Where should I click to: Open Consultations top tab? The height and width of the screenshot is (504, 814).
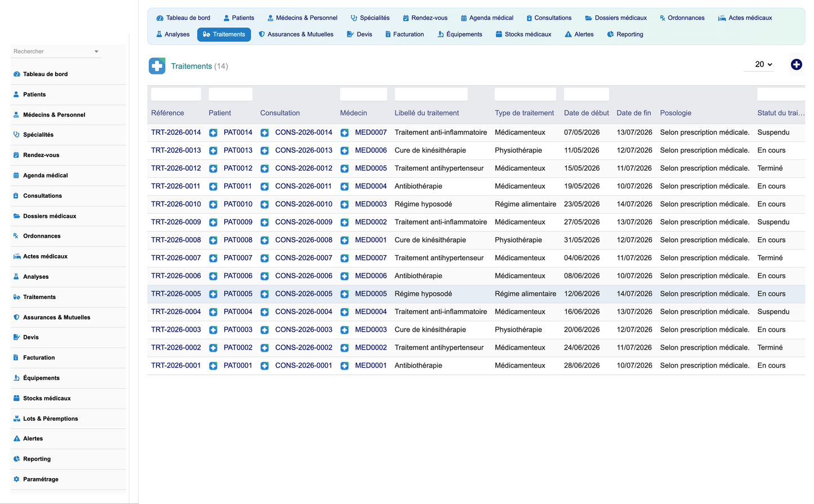coord(549,18)
